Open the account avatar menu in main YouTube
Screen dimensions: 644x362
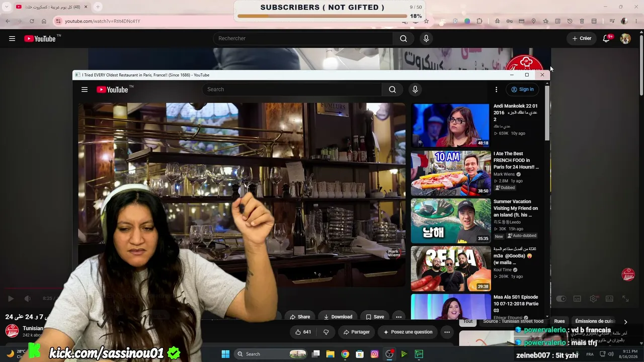pyautogui.click(x=625, y=39)
